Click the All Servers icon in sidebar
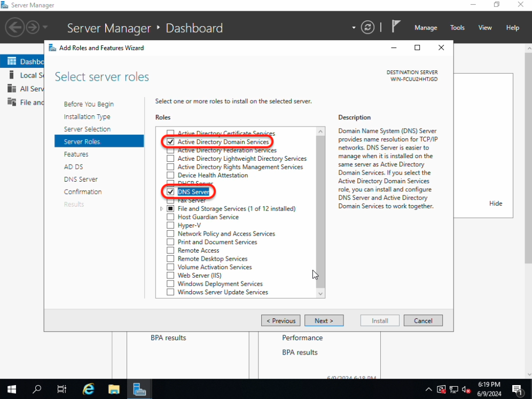 pyautogui.click(x=12, y=89)
